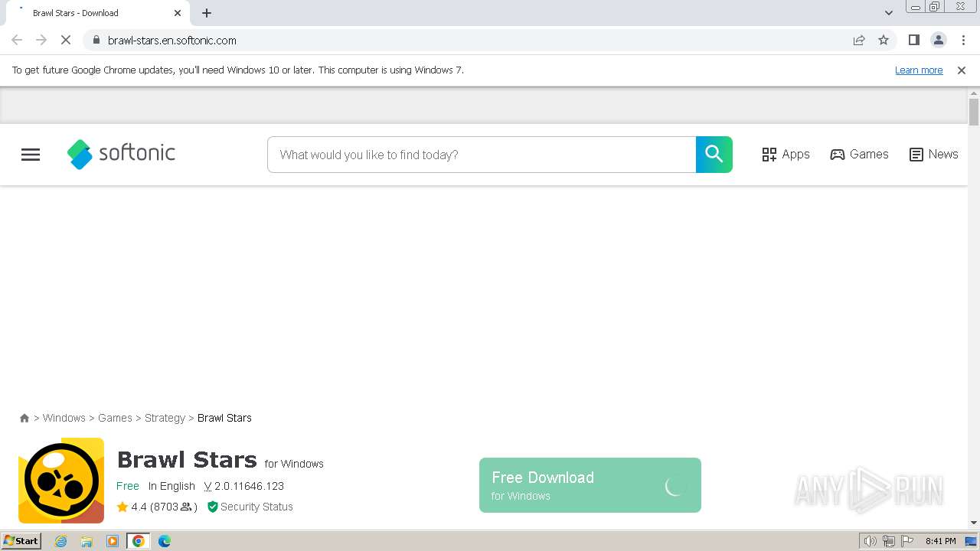
Task: Open the Softonic hamburger menu
Action: click(31, 155)
